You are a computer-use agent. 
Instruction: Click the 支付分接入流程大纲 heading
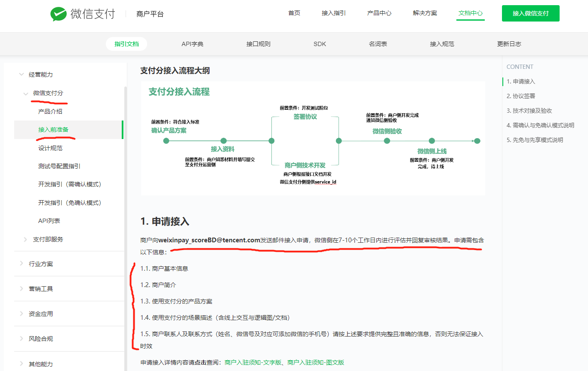(x=175, y=71)
